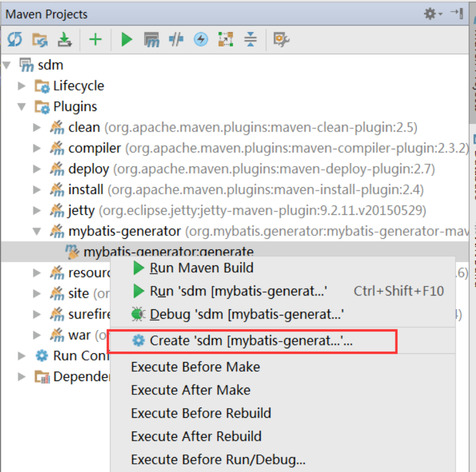Choose Execute Before Make

tap(283, 367)
